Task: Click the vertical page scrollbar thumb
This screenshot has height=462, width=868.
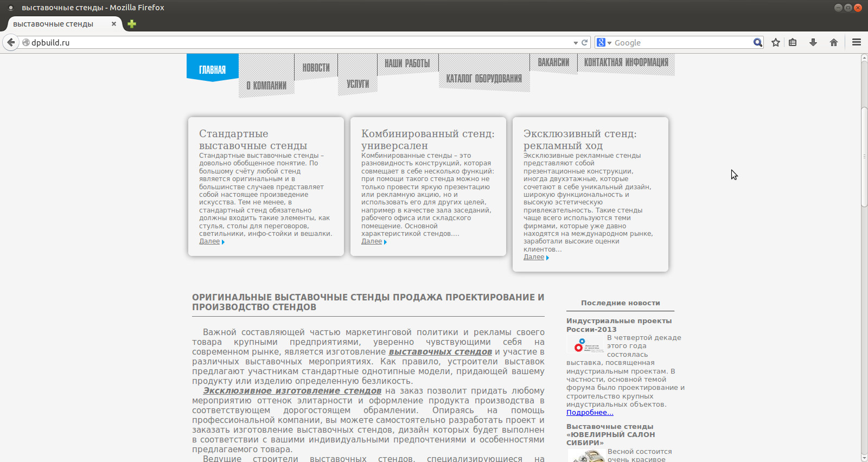Action: pyautogui.click(x=864, y=157)
